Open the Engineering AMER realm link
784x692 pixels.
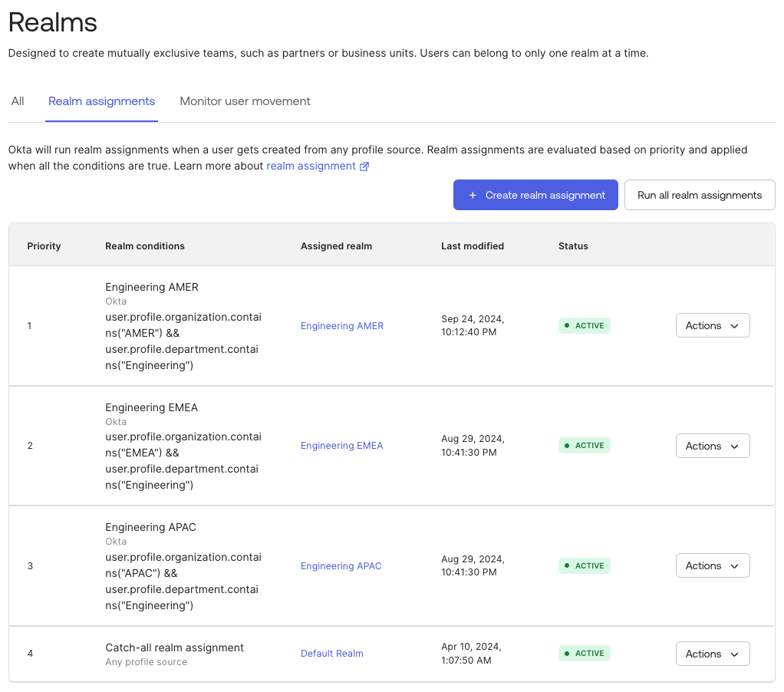[x=341, y=325]
